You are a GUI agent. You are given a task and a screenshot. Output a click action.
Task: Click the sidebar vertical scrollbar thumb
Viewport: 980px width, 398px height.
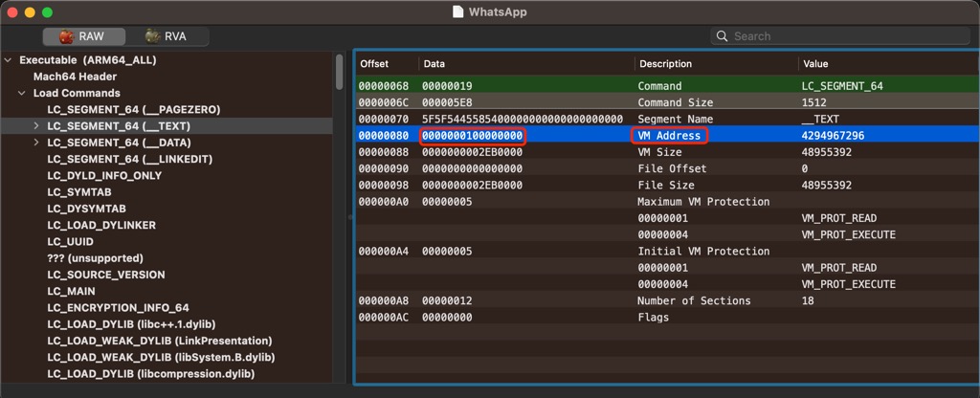(x=340, y=72)
